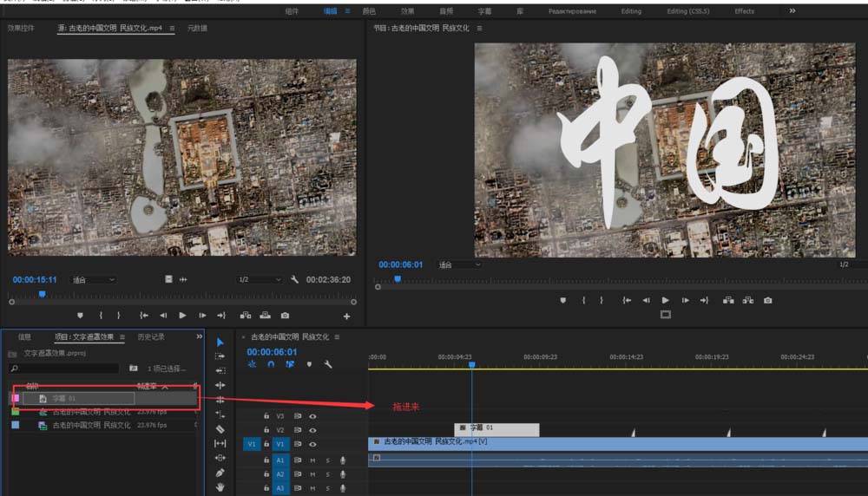Open timeline display settings wrench
The height and width of the screenshot is (496, 868).
coord(328,365)
